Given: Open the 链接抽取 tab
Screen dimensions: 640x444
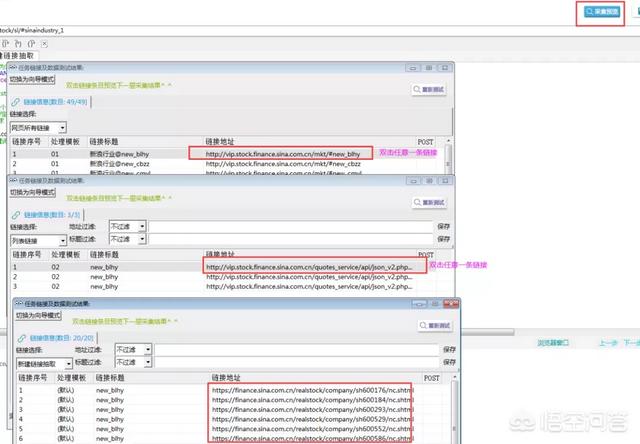Looking at the screenshot, I should pos(18,56).
